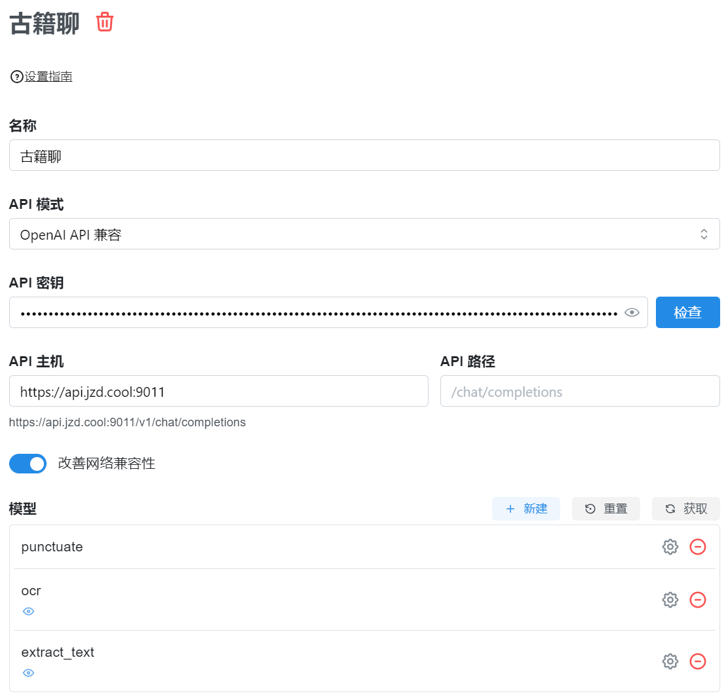Click the vision eye icon under extract_text
This screenshot has width=728, height=700.
(28, 672)
